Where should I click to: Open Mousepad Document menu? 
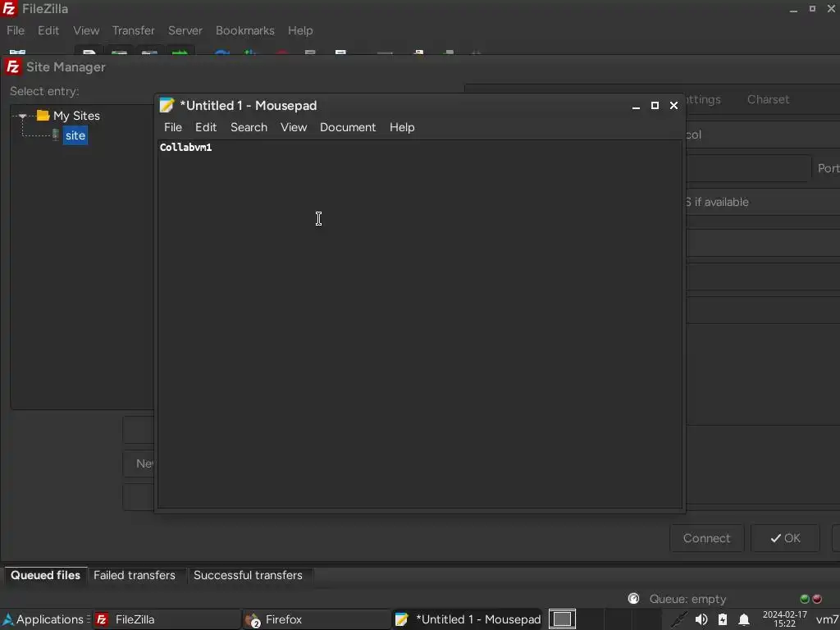click(348, 127)
